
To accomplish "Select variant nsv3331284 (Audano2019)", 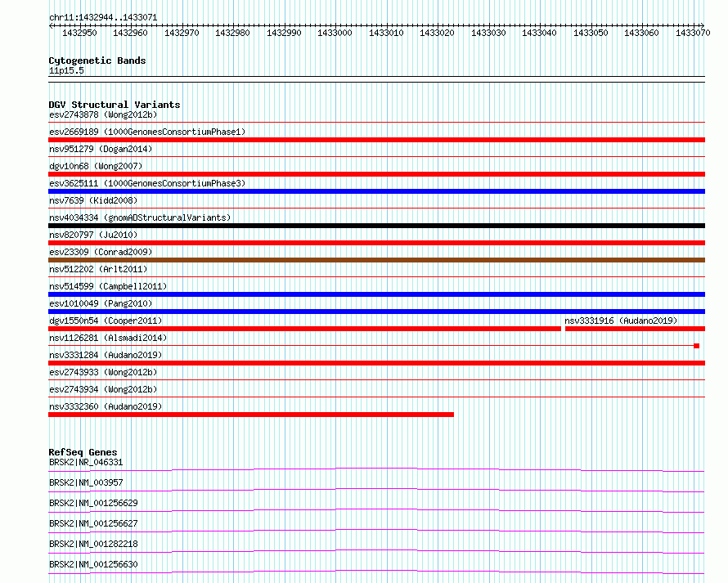I will tap(106, 355).
